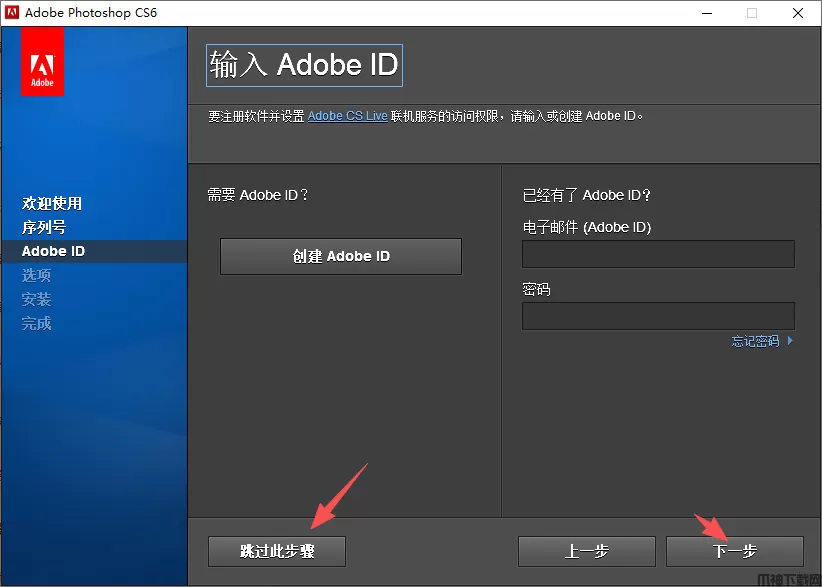Click the Adobe icon in the title bar
The width and height of the screenshot is (822, 587).
tap(12, 13)
